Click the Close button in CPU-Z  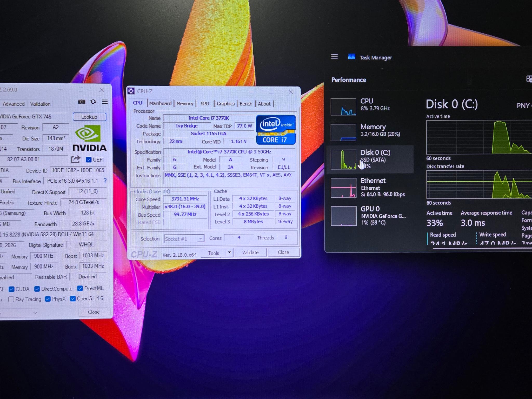coord(283,252)
